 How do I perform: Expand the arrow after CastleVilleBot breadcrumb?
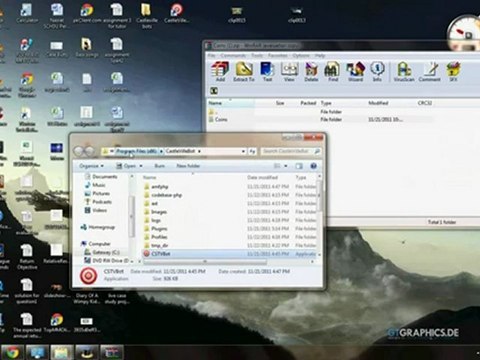click(x=199, y=151)
